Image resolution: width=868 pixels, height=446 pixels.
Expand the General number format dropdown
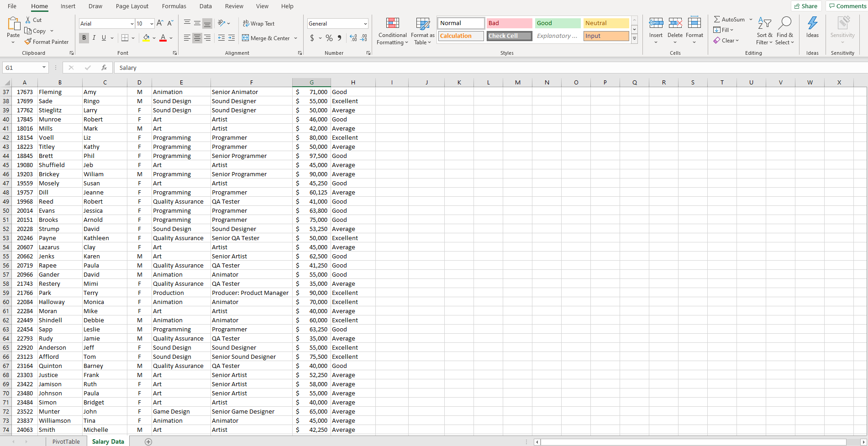pyautogui.click(x=365, y=24)
